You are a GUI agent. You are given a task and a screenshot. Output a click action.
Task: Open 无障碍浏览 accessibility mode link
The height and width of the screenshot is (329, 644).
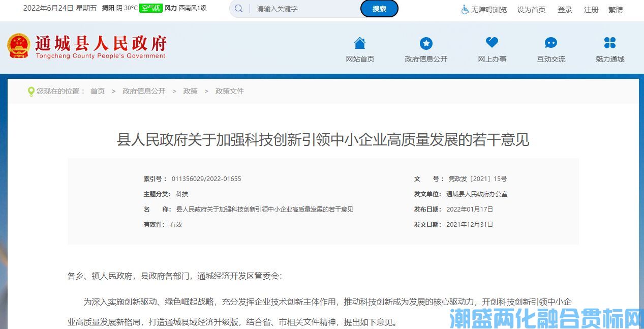(489, 10)
